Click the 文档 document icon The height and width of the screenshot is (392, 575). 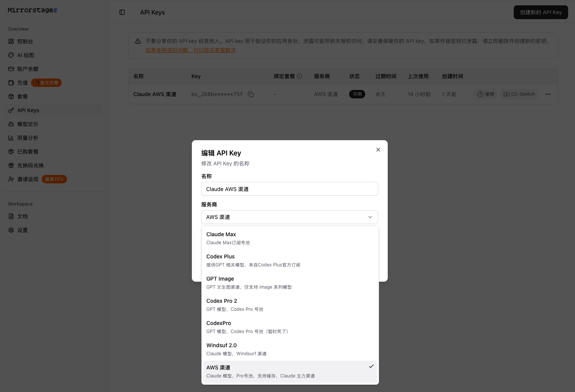11,216
